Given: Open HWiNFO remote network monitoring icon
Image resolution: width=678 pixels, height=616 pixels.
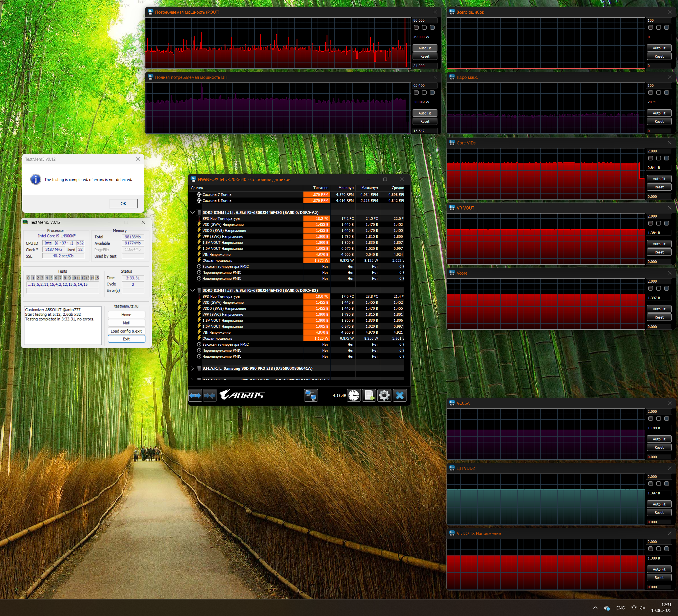Looking at the screenshot, I should click(311, 396).
